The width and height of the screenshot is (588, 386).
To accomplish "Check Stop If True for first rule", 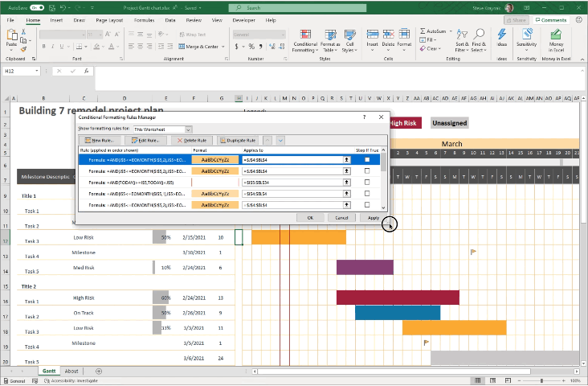I will click(367, 160).
